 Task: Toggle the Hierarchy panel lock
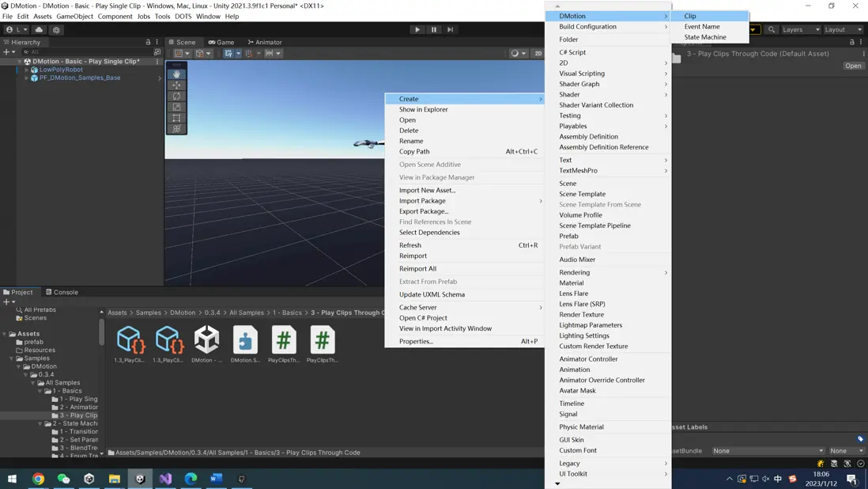pyautogui.click(x=148, y=42)
